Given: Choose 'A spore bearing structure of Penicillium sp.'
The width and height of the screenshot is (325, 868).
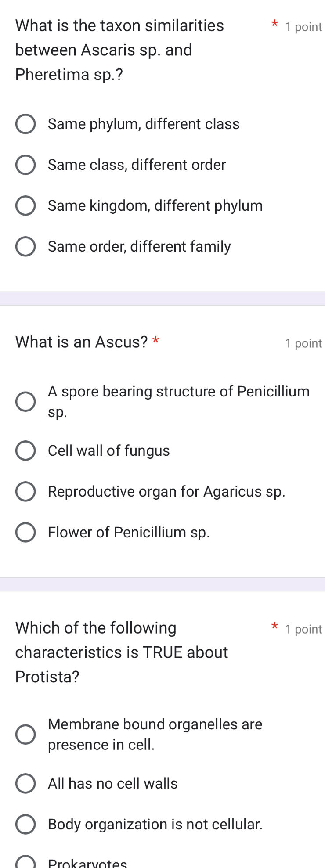Looking at the screenshot, I should 25,402.
